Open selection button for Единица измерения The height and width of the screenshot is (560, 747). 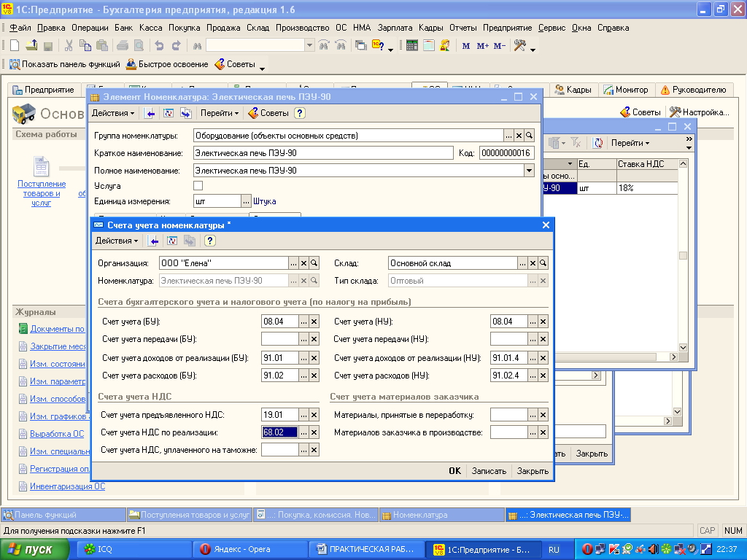246,201
